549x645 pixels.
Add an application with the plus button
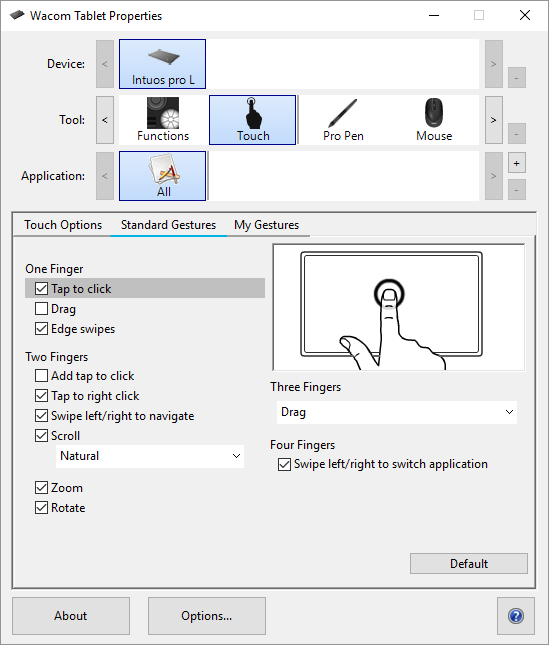pyautogui.click(x=517, y=163)
